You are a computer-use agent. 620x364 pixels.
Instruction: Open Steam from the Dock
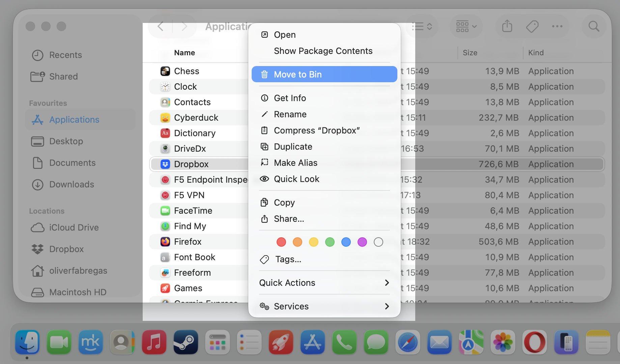[186, 342]
